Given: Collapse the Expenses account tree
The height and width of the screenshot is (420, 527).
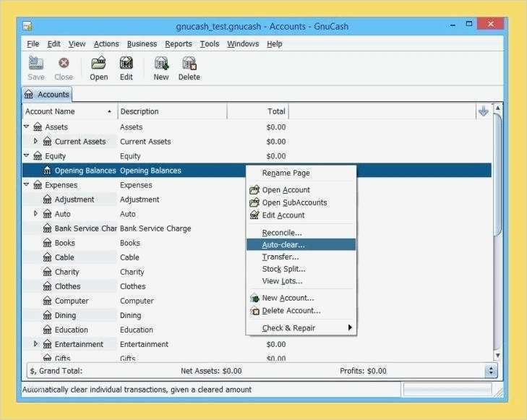Looking at the screenshot, I should (x=27, y=184).
